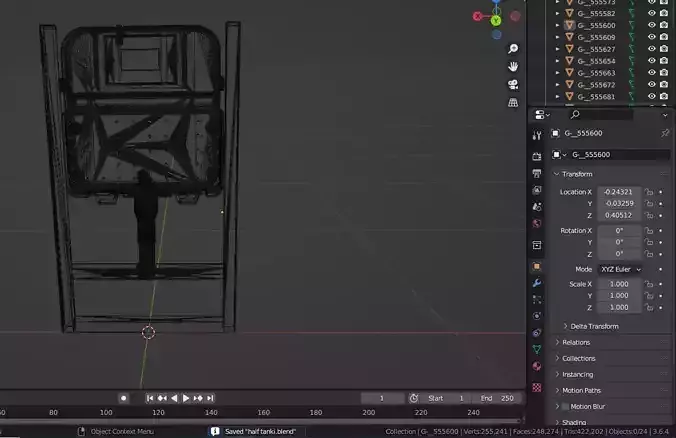This screenshot has width=676, height=438.
Task: Click the timeline frame clock icon
Action: click(x=413, y=398)
